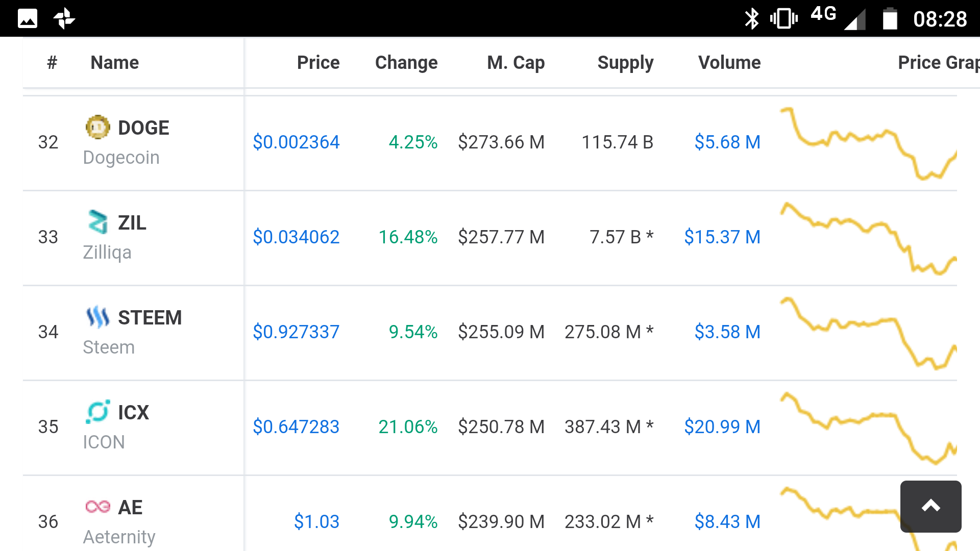
Task: Select the 9.94% change value for AE
Action: (413, 521)
